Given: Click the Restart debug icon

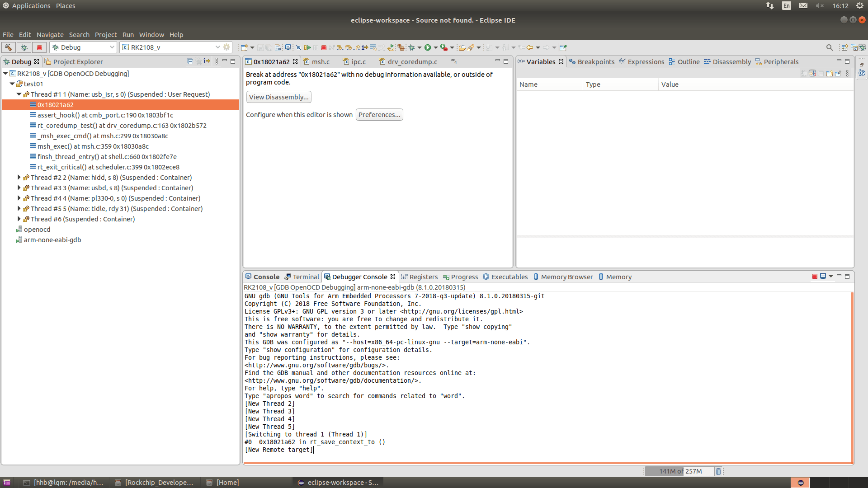Looking at the screenshot, I should pos(391,47).
